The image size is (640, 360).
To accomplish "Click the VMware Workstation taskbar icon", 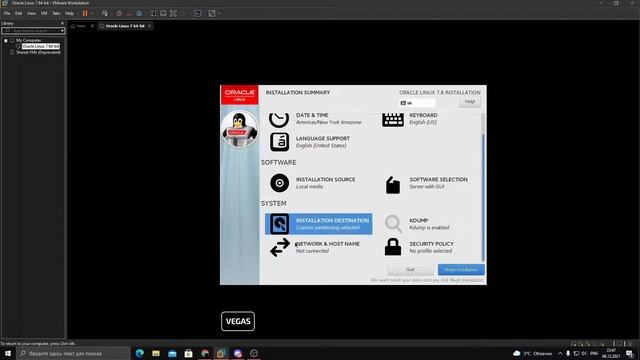I will pyautogui.click(x=221, y=353).
